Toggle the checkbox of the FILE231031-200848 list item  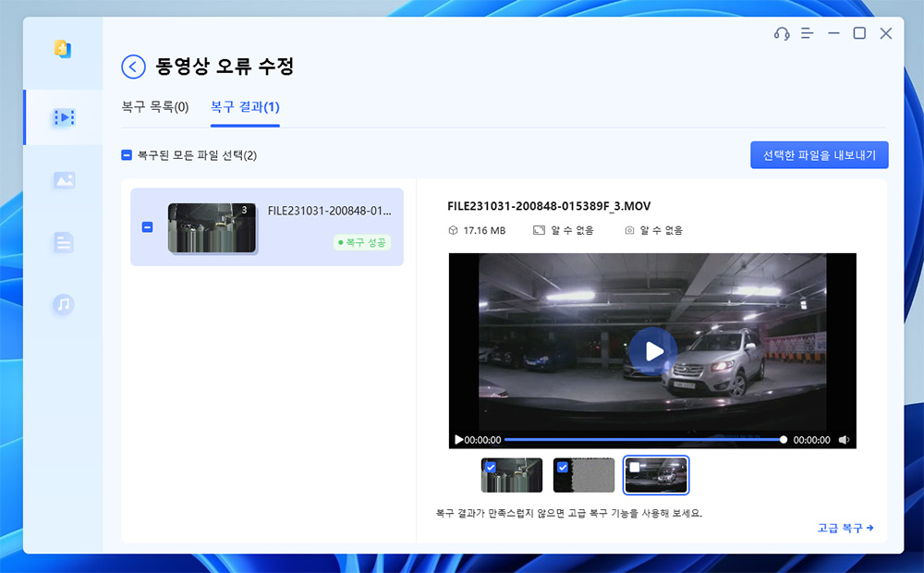pos(147,227)
